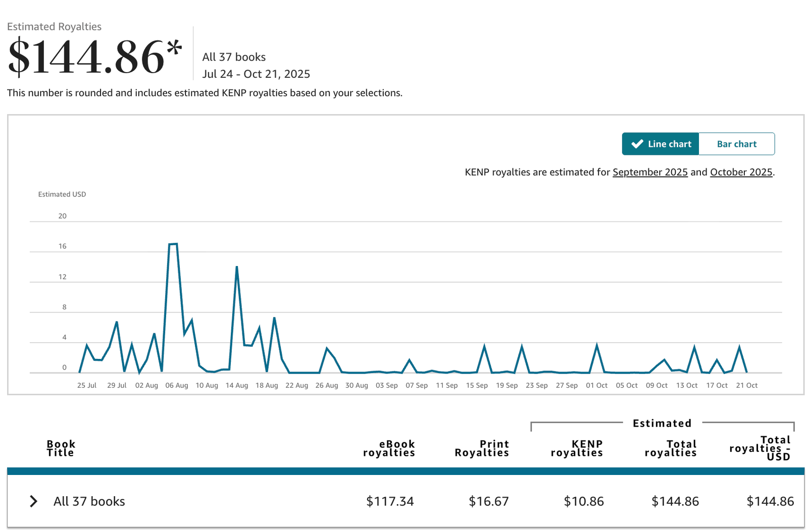Click the 01 Oct peak on chart line
This screenshot has width=808, height=532.
coord(597,345)
